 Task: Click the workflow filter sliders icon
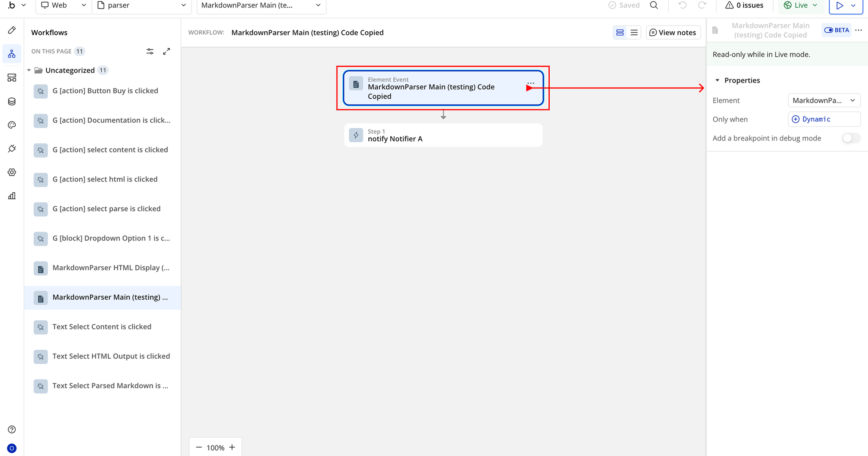[x=150, y=51]
